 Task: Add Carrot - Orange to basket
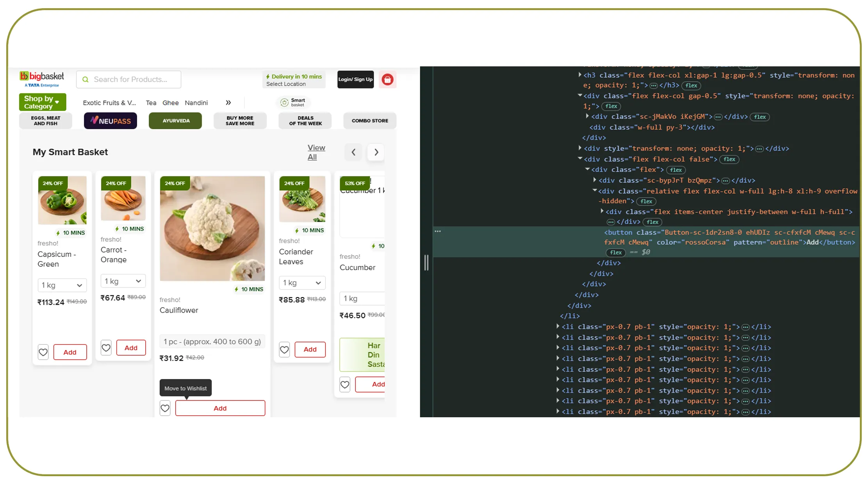click(131, 348)
